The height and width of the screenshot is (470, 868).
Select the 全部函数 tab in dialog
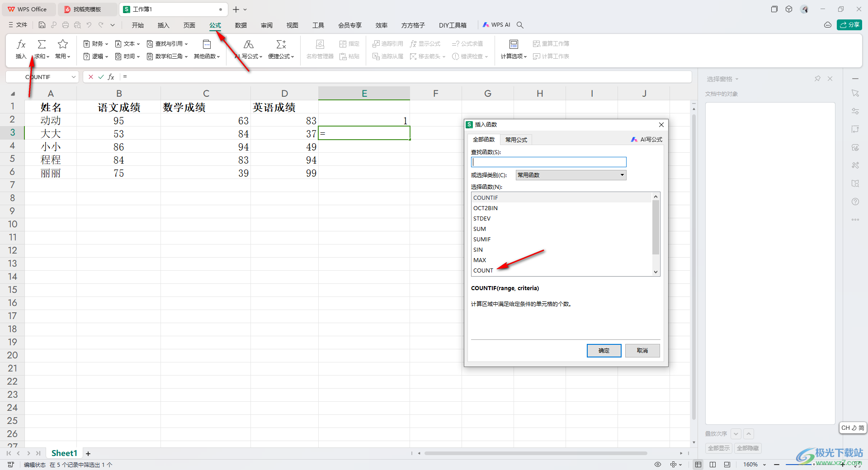[484, 140]
